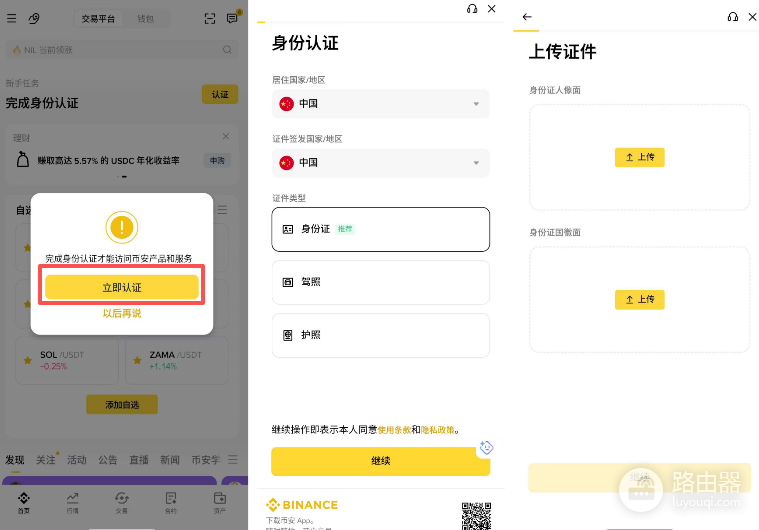The width and height of the screenshot is (759, 530).
Task: Select 护照 as document type
Action: (380, 335)
